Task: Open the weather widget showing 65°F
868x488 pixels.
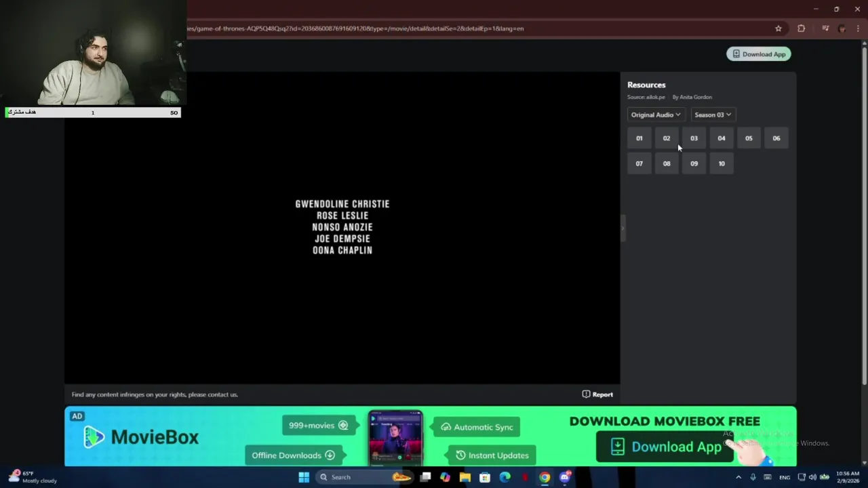Action: click(x=33, y=477)
